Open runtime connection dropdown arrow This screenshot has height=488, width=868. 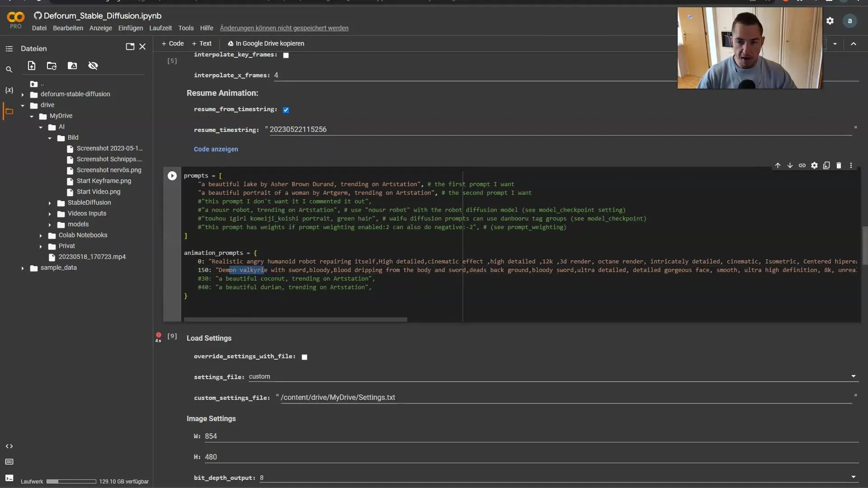click(x=835, y=44)
